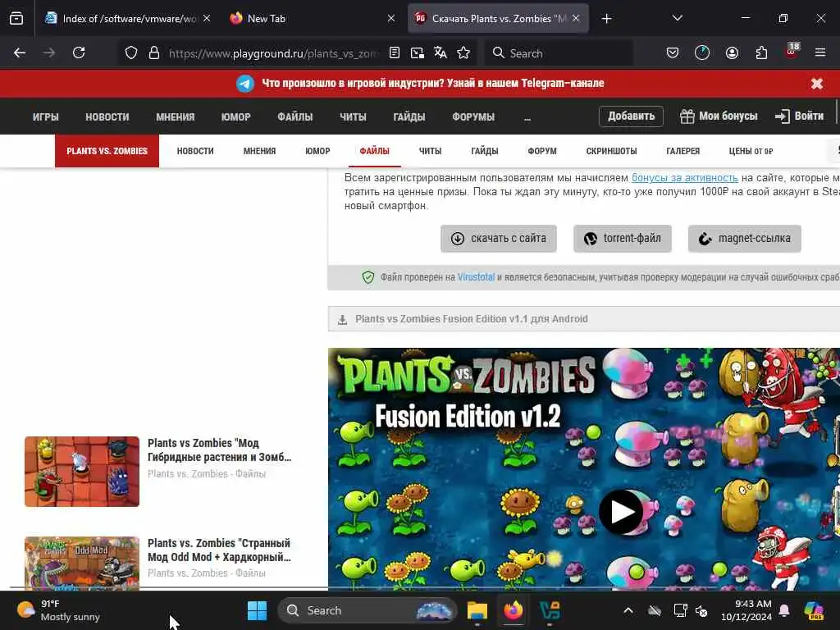Select ГАЛЕРЕЯ in the game submenu
The image size is (840, 630).
(x=683, y=151)
